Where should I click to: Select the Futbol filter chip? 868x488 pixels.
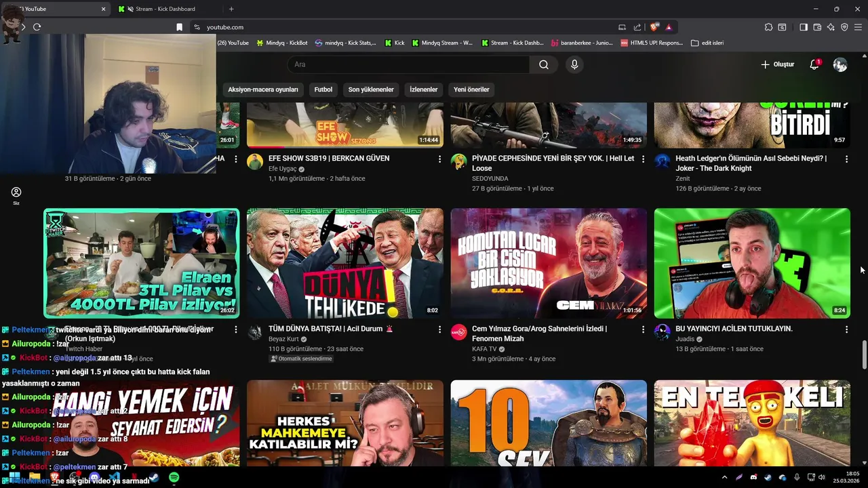(323, 89)
